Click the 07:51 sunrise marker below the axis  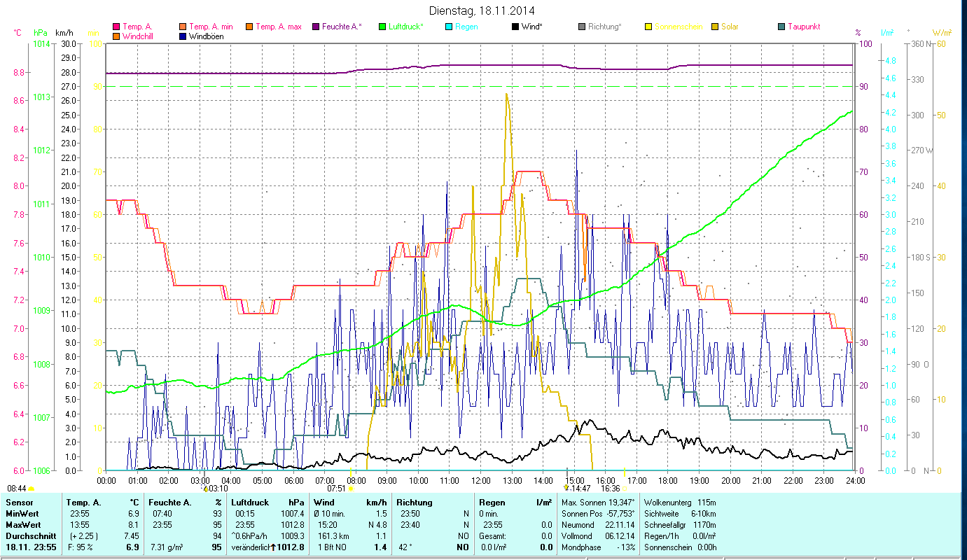click(337, 489)
